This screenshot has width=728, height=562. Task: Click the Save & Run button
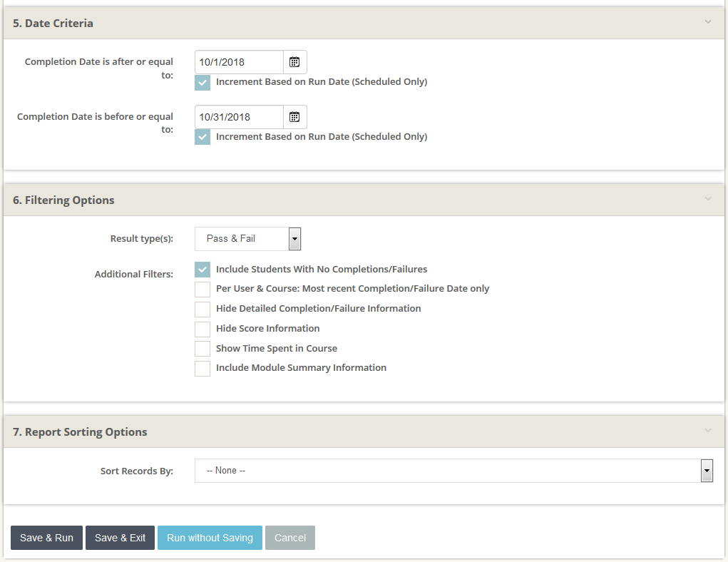[46, 538]
